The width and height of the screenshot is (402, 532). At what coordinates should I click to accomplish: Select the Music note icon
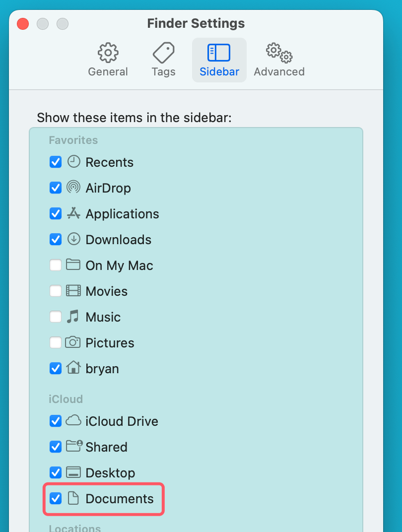(73, 317)
